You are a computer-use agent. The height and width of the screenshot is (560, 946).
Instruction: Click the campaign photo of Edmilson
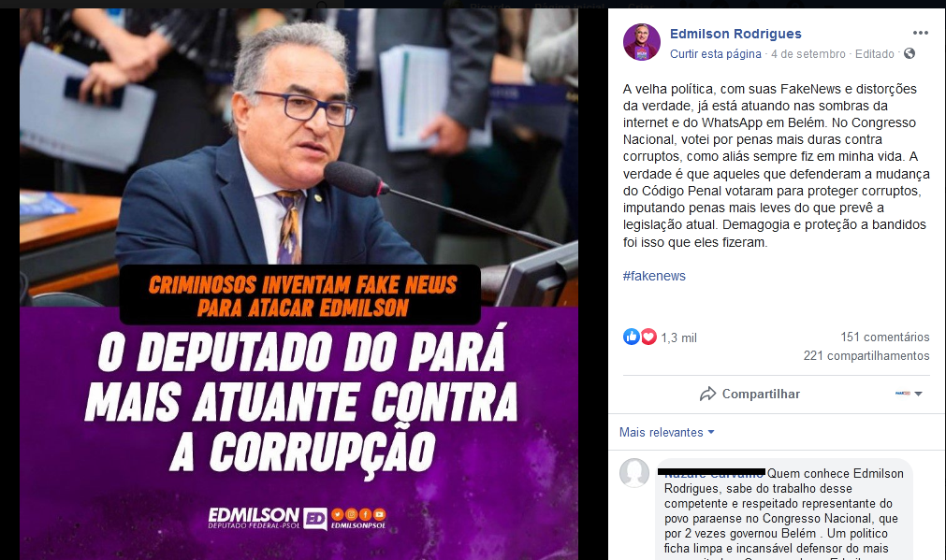(298, 284)
